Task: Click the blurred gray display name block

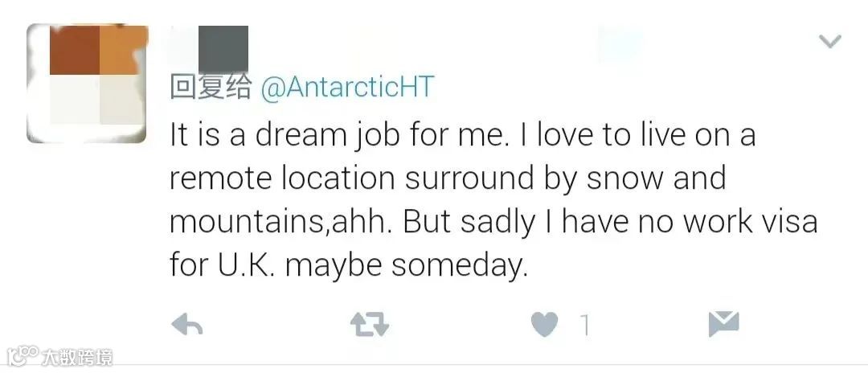Action: [223, 49]
